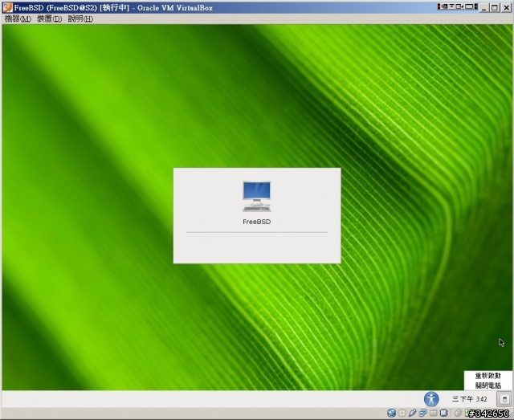Open the accessibility menu on the login panel
This screenshot has width=514, height=420.
(x=431, y=399)
